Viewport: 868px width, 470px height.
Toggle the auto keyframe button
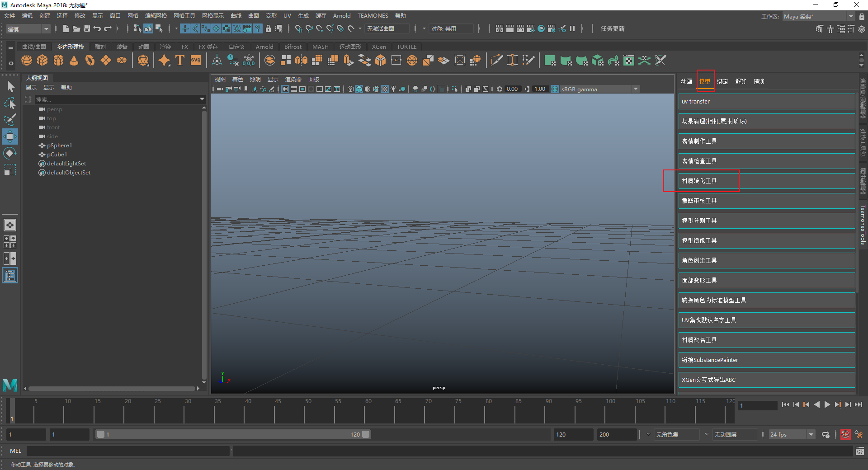845,434
